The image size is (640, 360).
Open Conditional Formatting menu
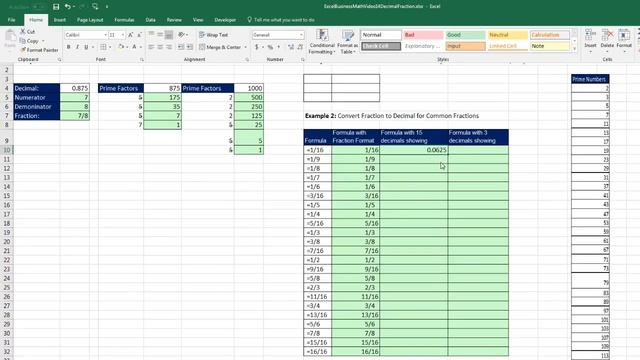[x=322, y=41]
